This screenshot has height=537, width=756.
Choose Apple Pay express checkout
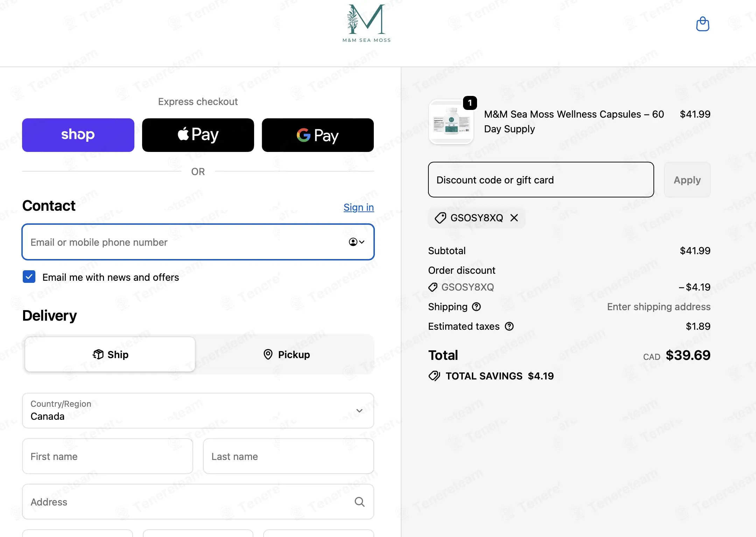(198, 135)
